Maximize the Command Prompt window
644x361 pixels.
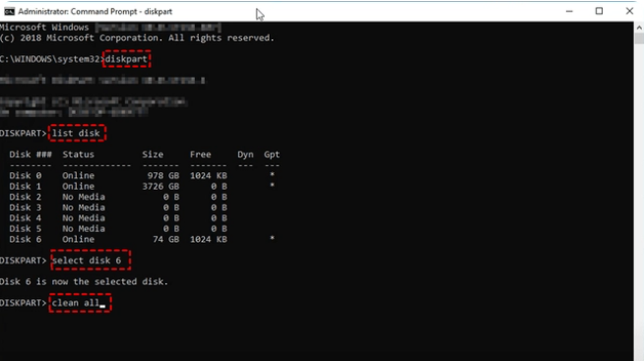tap(600, 11)
